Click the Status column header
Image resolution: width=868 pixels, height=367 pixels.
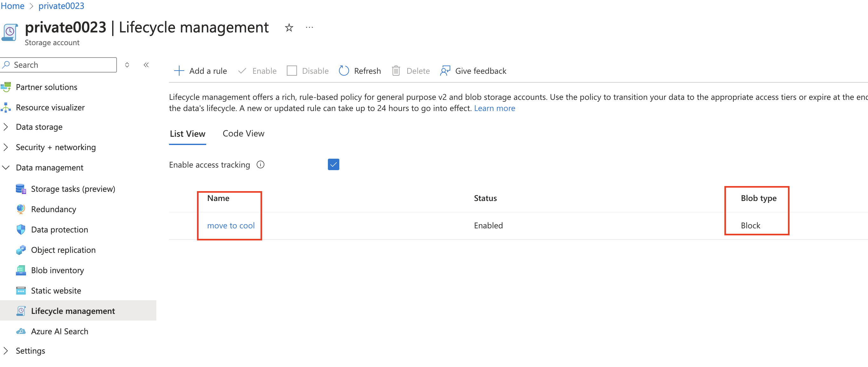[x=485, y=198]
